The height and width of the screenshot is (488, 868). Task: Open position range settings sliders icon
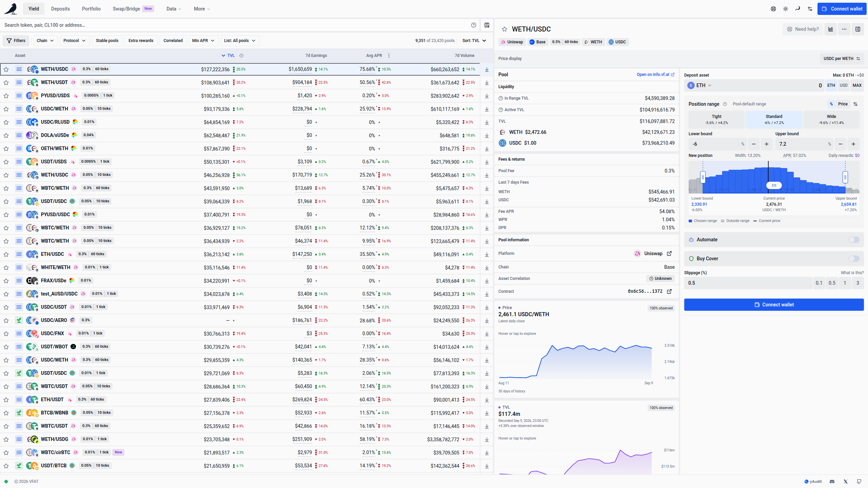coord(856,104)
